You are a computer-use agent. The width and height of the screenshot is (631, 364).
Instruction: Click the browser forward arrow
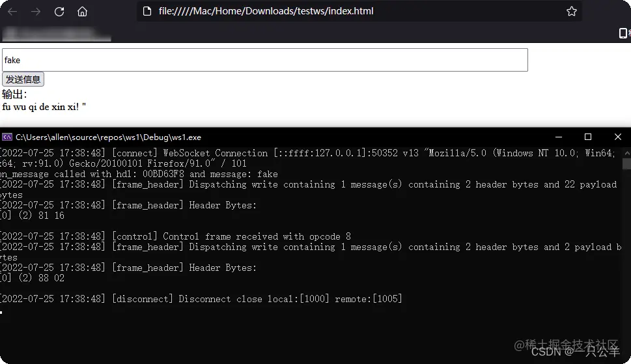click(36, 12)
